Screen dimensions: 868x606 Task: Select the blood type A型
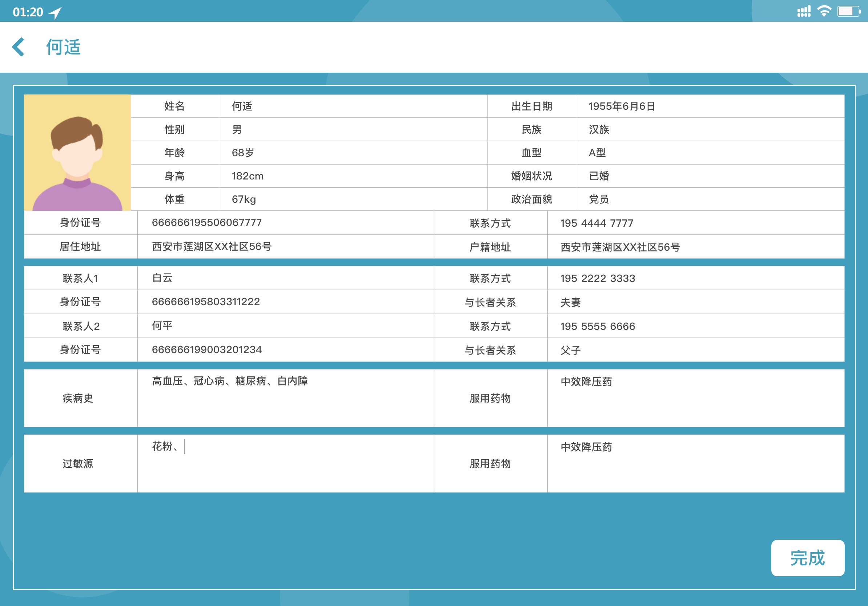pyautogui.click(x=597, y=153)
